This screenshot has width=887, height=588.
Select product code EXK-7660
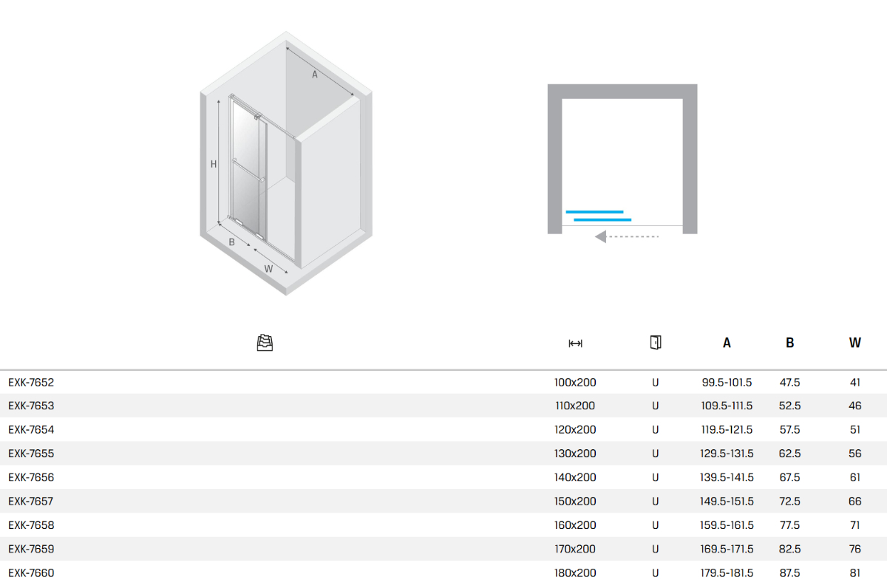31,572
